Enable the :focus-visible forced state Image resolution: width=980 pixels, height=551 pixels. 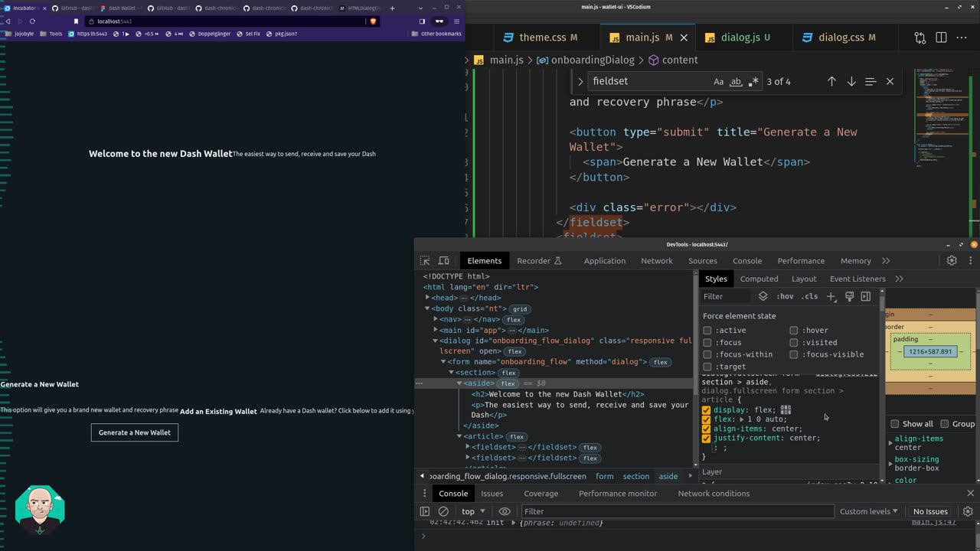click(794, 355)
